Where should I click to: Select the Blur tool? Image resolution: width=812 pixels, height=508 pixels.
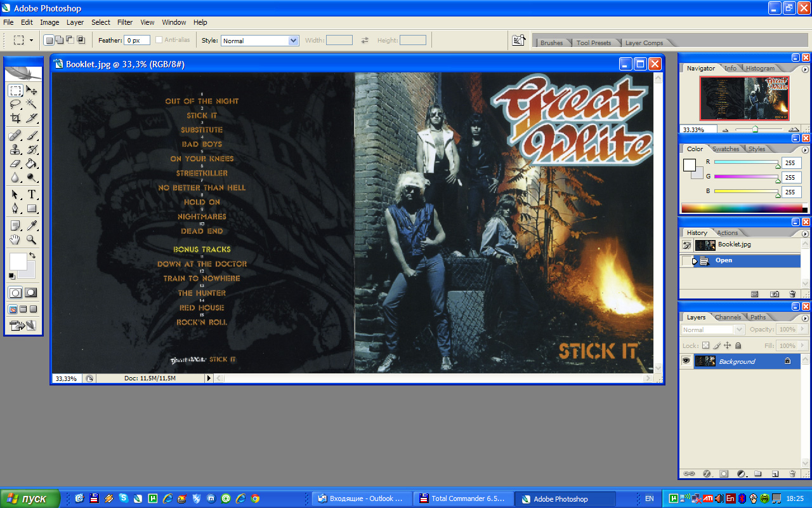tap(15, 178)
